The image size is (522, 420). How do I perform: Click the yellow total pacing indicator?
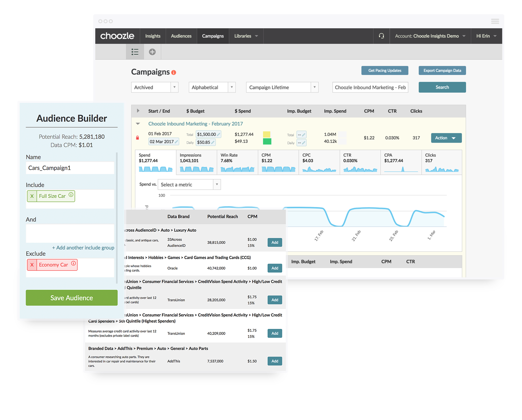[x=267, y=134]
